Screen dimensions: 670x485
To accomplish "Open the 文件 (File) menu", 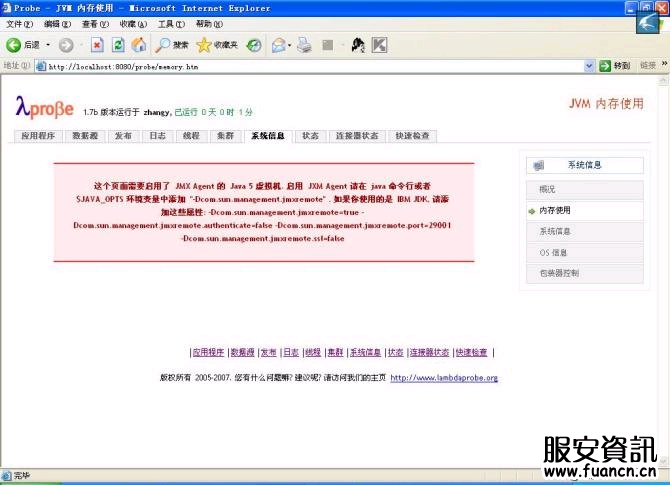I will tap(20, 24).
